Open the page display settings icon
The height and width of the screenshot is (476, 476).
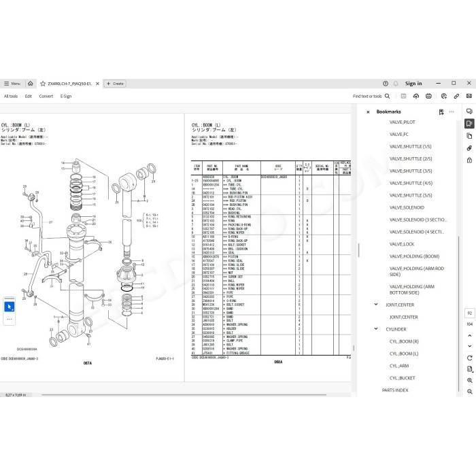tap(470, 369)
